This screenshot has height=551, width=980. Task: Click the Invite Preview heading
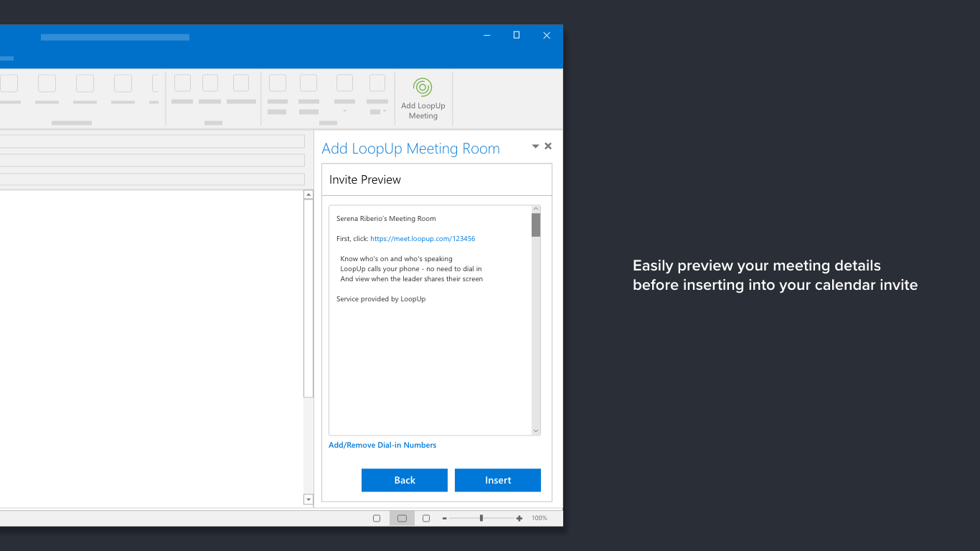365,180
